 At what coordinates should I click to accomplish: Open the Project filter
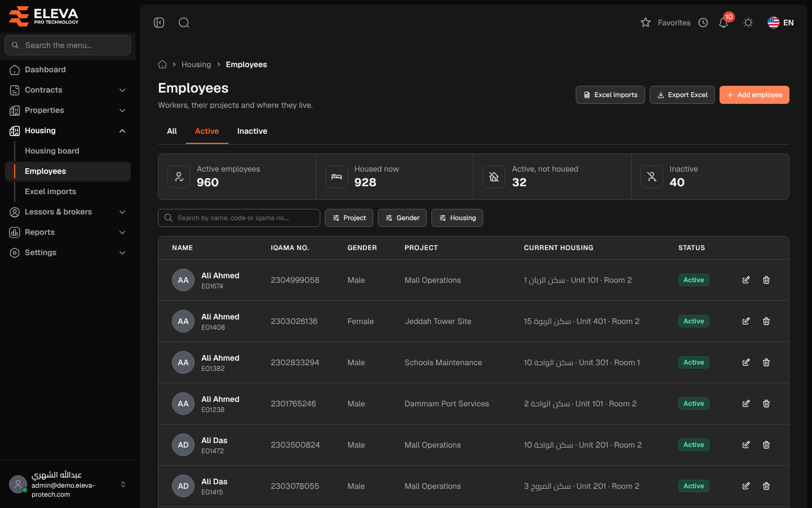(x=349, y=218)
